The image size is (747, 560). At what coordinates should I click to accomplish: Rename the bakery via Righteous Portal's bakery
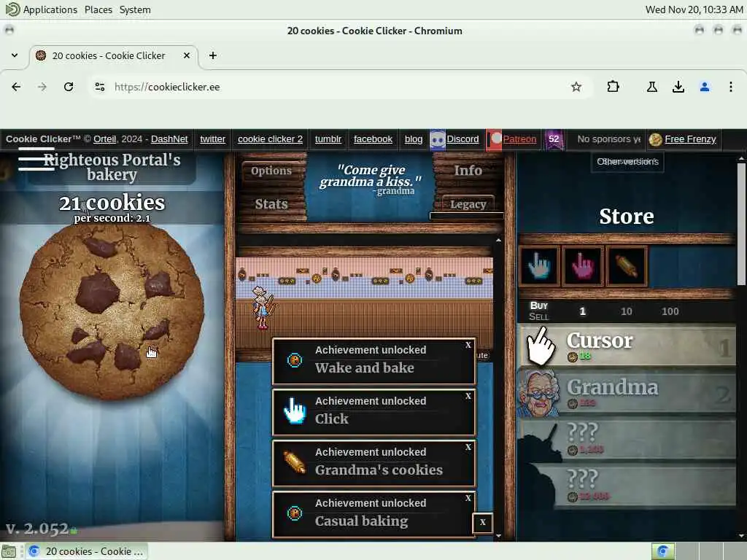point(112,167)
